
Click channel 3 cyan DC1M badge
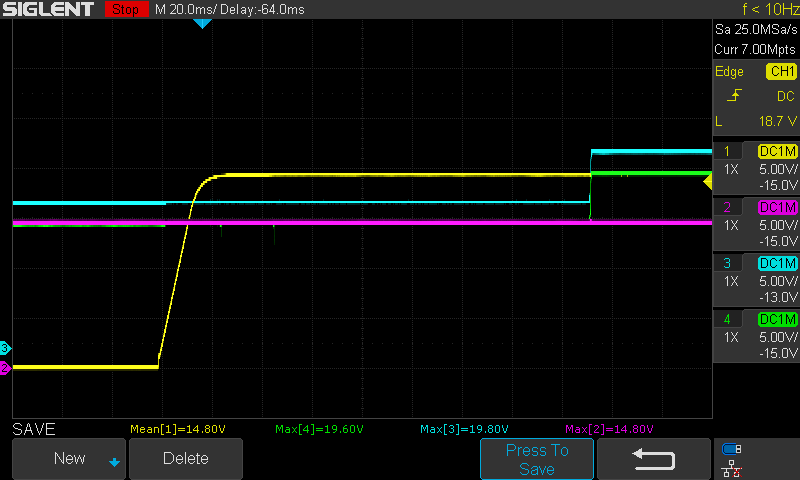point(778,263)
